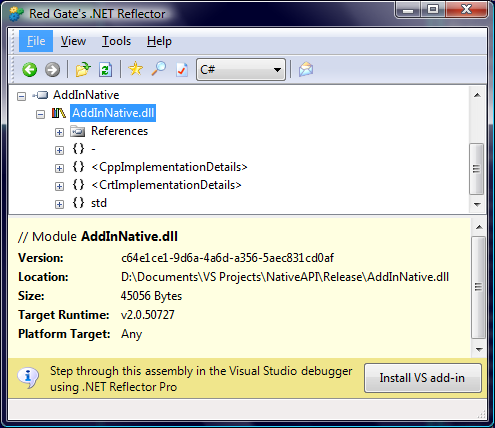The width and height of the screenshot is (495, 428).
Task: Select the <CrtImplementationDetails> tree item
Action: click(166, 185)
